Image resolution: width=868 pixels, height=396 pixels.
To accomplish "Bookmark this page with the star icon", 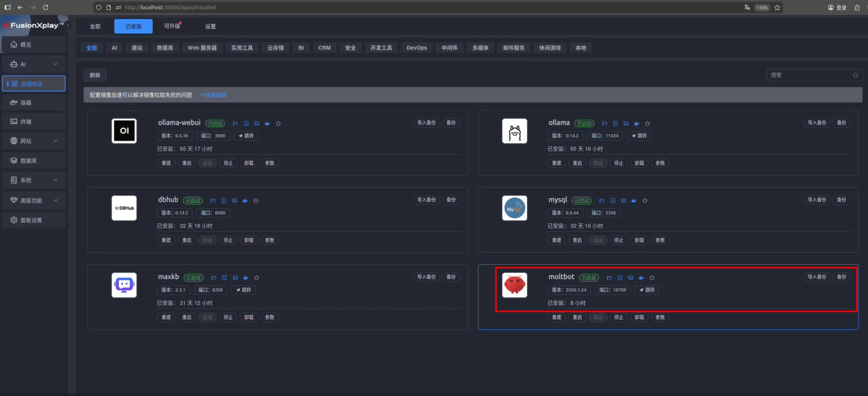I will [777, 7].
